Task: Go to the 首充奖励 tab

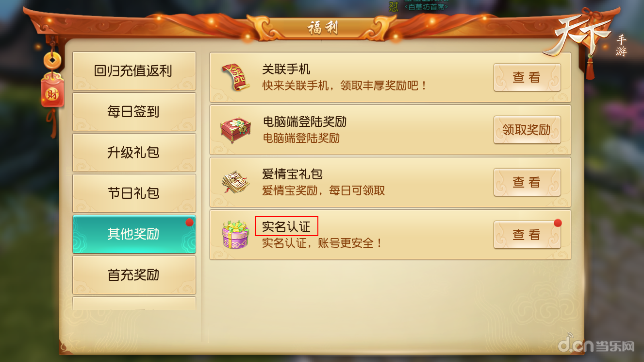Action: [134, 275]
